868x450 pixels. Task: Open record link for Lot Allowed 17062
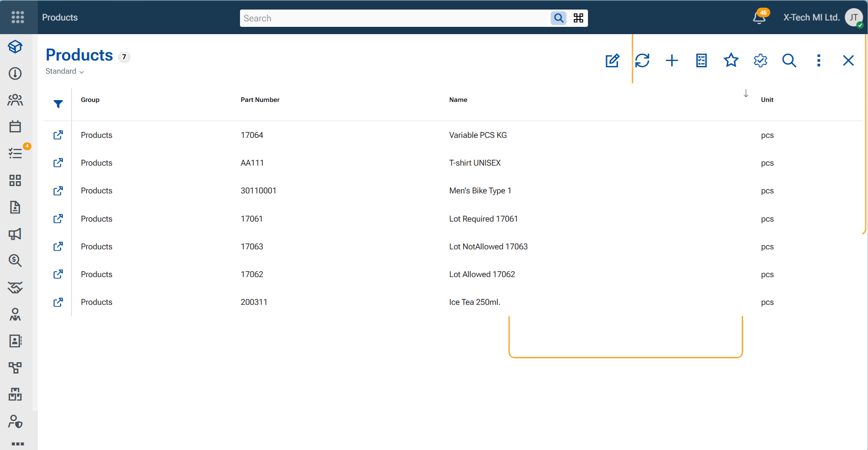click(x=58, y=274)
